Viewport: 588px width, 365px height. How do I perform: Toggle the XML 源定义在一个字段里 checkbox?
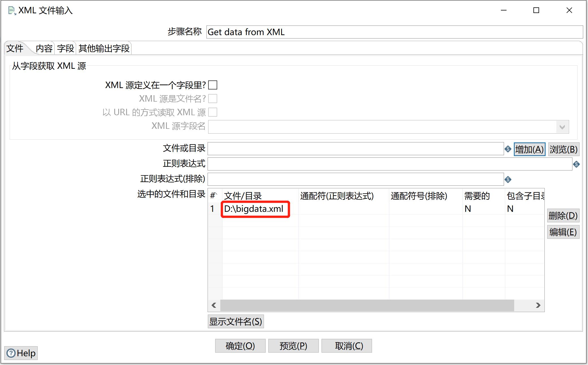click(213, 85)
